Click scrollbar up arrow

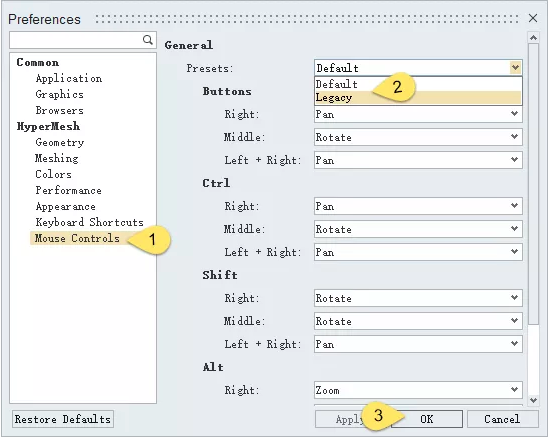pyautogui.click(x=534, y=37)
